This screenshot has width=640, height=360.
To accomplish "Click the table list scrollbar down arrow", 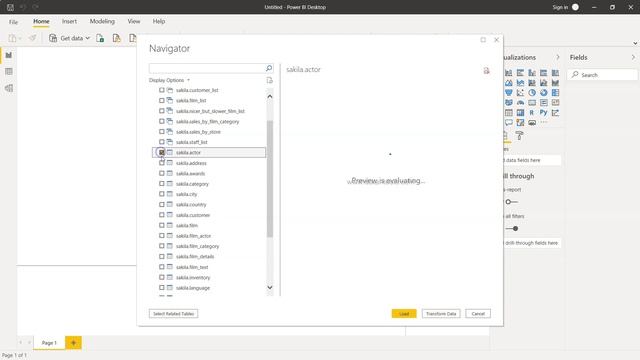I will pos(270,287).
